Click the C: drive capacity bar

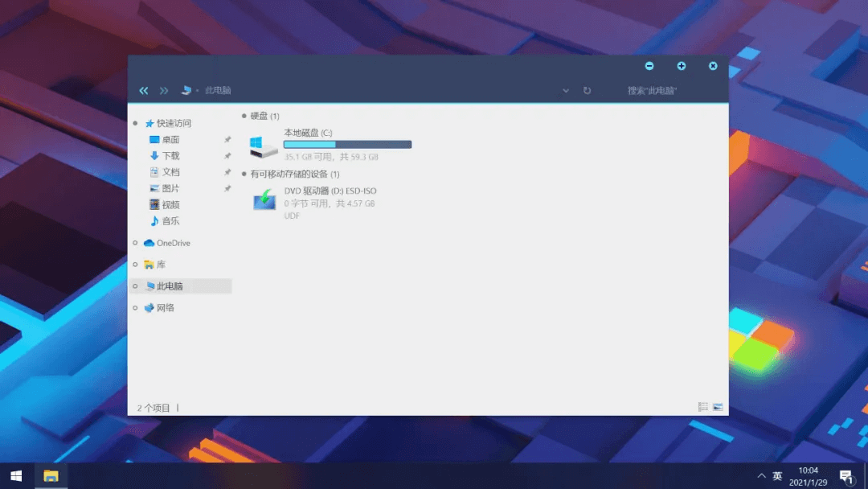pos(347,143)
